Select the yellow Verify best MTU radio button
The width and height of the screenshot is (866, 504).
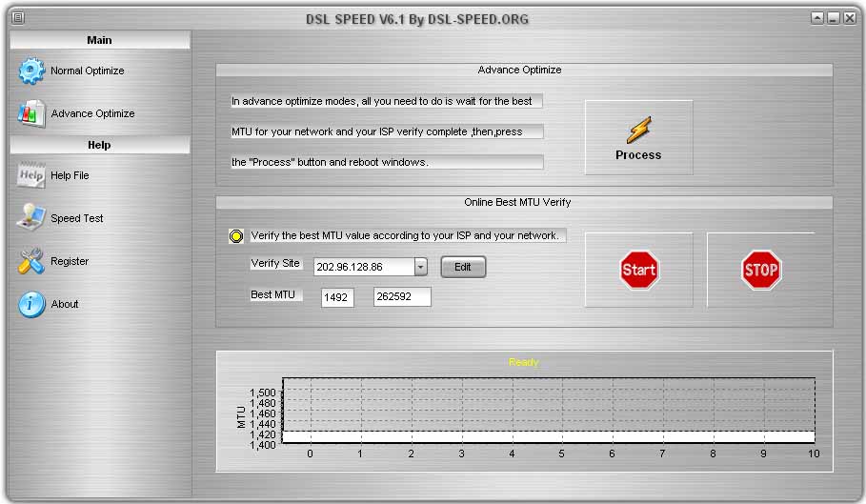click(x=236, y=236)
